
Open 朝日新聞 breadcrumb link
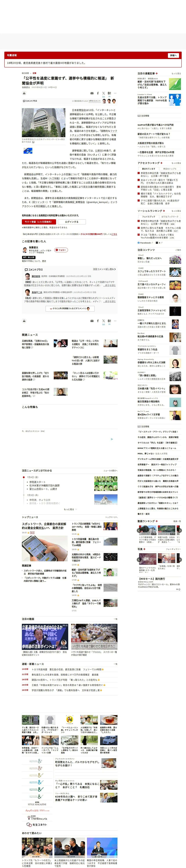[25, 73]
